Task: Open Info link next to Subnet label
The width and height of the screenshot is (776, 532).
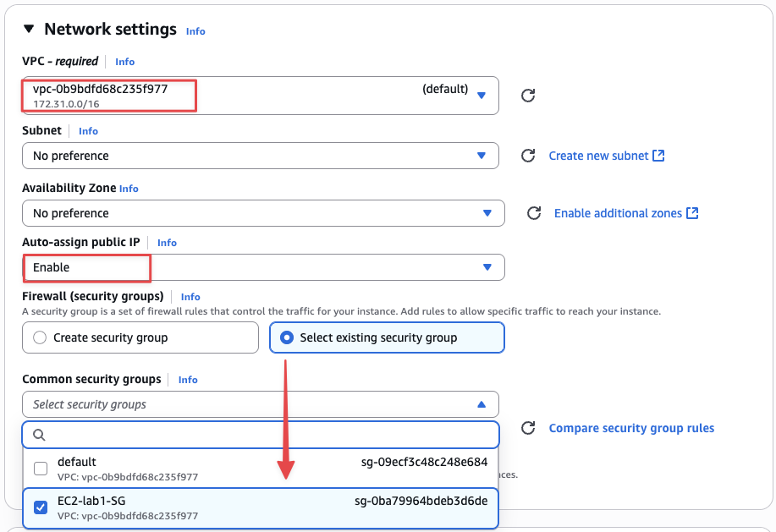Action: [x=88, y=131]
